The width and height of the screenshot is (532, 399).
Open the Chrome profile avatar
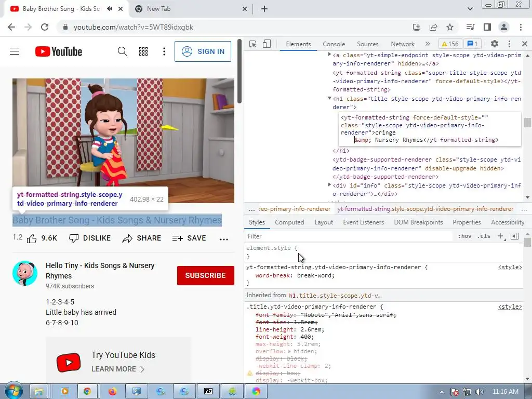tap(504, 27)
